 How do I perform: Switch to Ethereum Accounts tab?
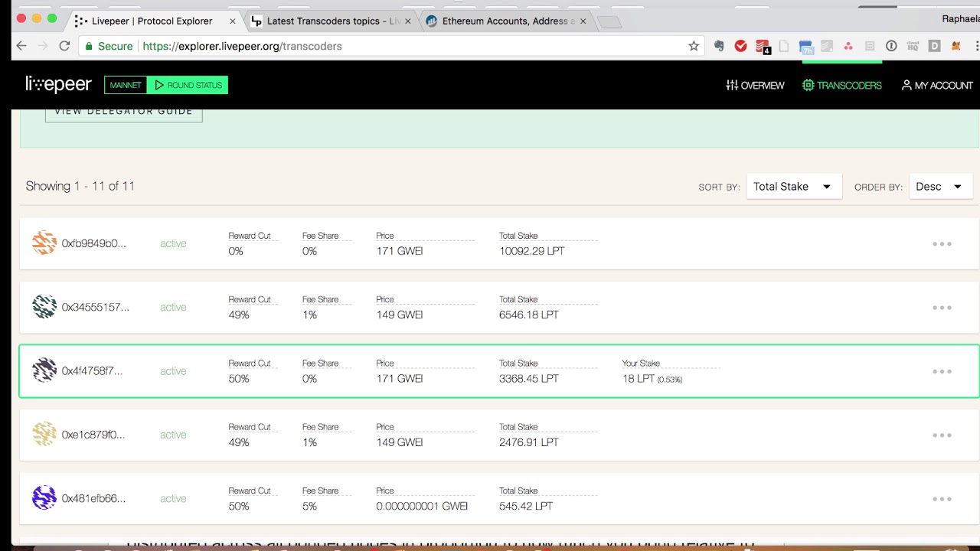[505, 21]
